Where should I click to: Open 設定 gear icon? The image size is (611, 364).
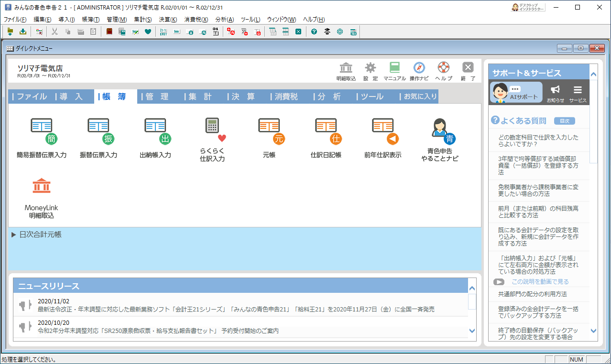371,72
